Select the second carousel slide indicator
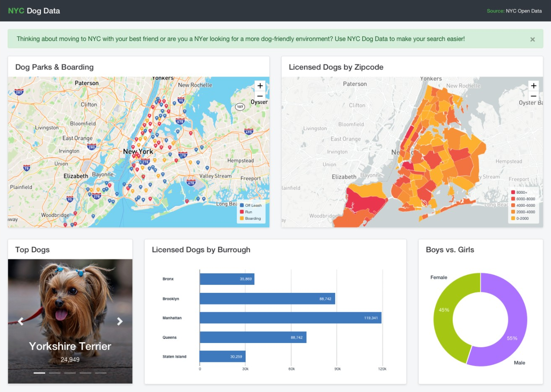 pyautogui.click(x=54, y=373)
